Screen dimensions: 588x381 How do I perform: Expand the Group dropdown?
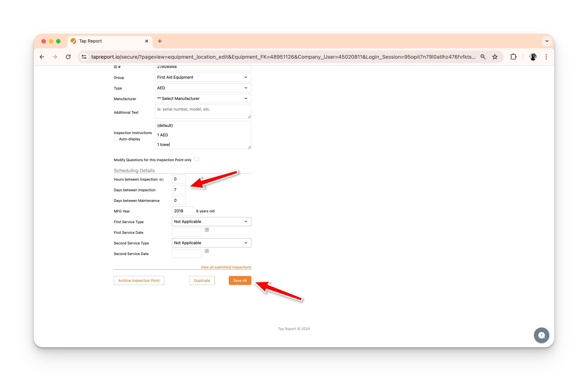tap(203, 77)
